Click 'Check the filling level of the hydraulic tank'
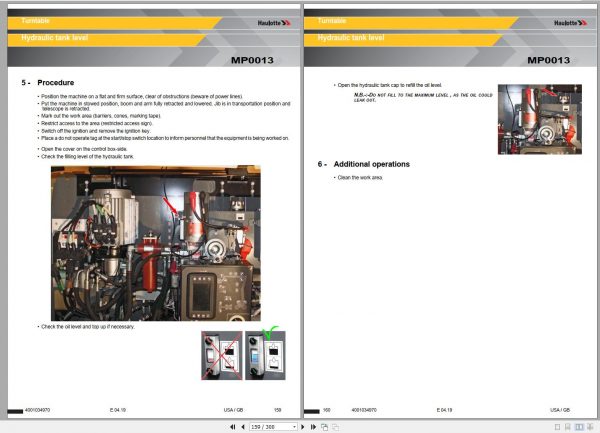Image resolution: width=600 pixels, height=433 pixels. coord(88,156)
